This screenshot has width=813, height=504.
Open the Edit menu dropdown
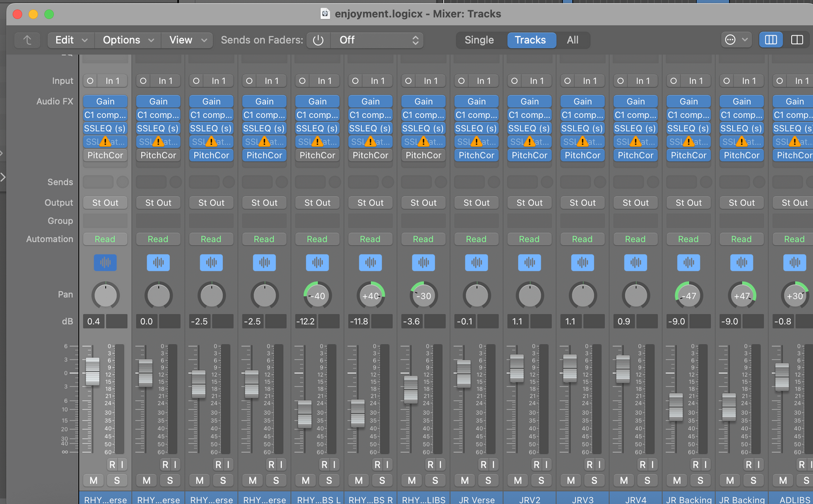pos(71,40)
